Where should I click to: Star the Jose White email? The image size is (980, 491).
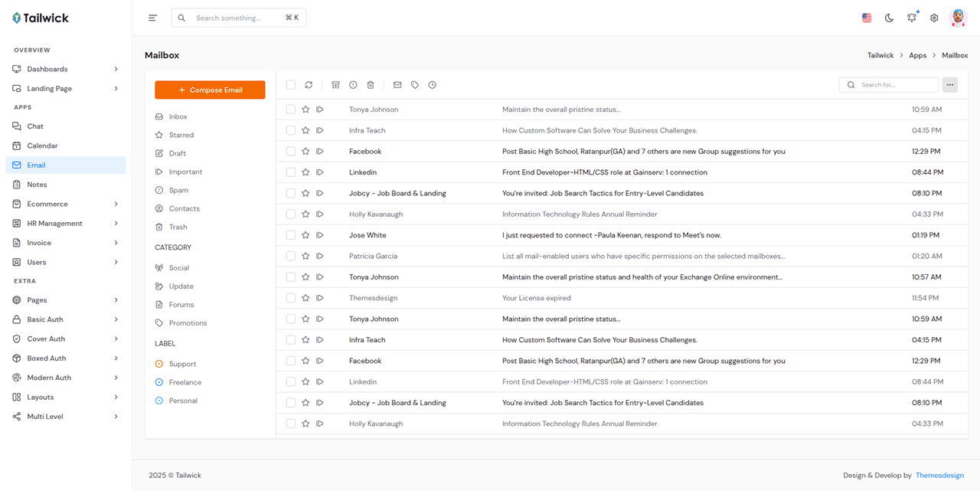pos(305,235)
